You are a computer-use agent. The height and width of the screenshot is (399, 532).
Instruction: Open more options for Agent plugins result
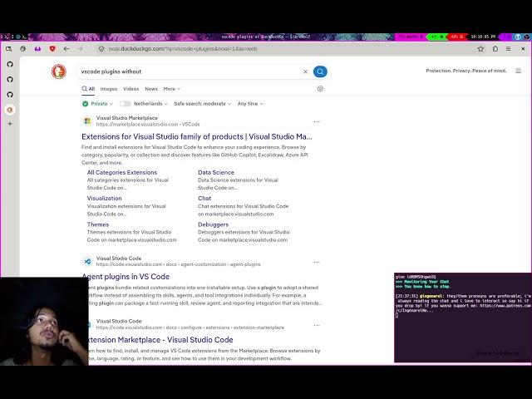317,262
